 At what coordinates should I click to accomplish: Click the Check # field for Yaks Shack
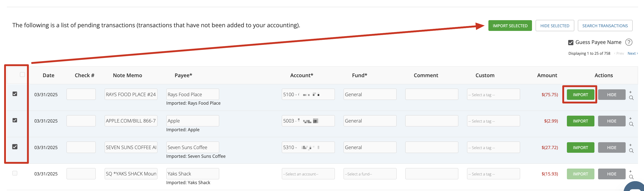click(81, 174)
